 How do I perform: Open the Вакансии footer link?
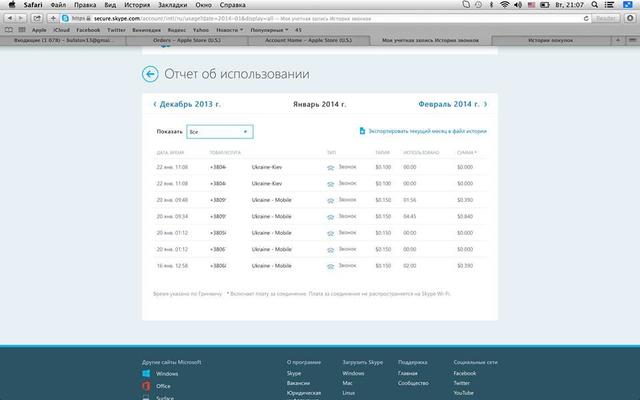coord(298,383)
